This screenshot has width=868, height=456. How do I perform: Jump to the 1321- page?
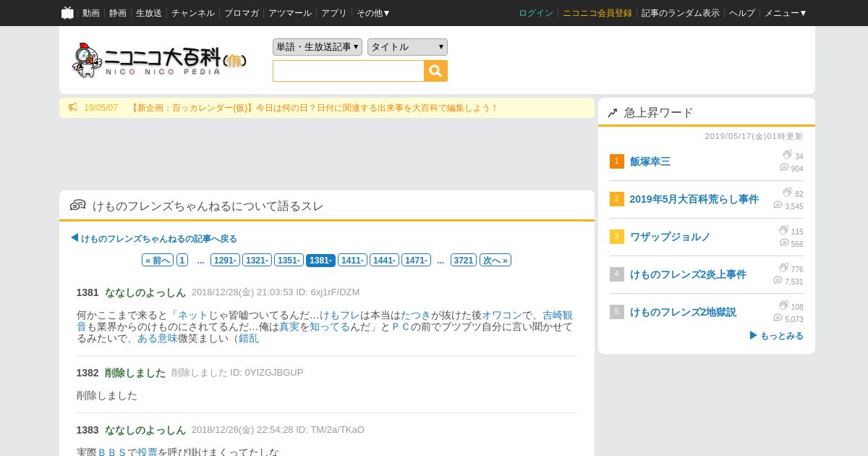click(258, 260)
